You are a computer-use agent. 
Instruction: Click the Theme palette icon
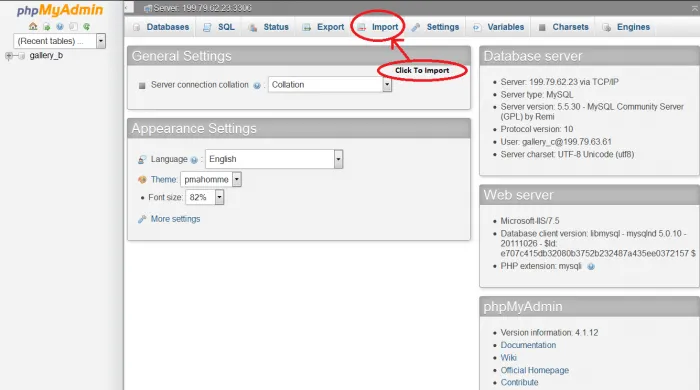coord(142,179)
